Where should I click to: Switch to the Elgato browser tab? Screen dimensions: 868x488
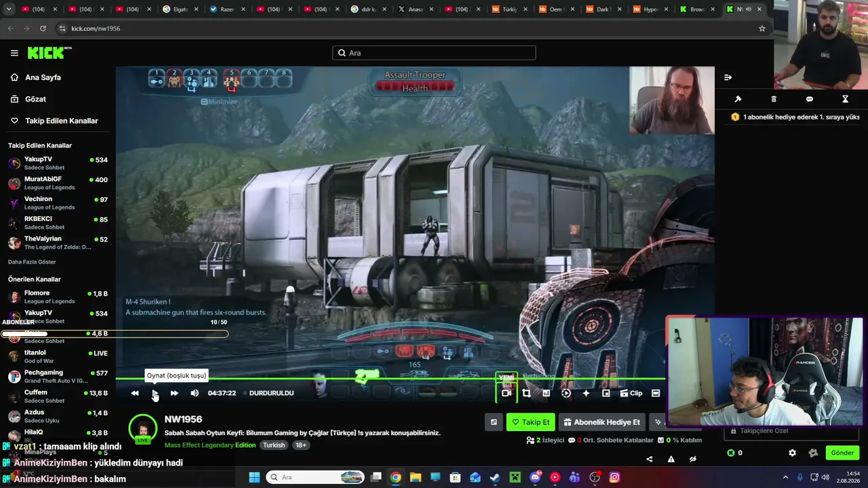[180, 9]
